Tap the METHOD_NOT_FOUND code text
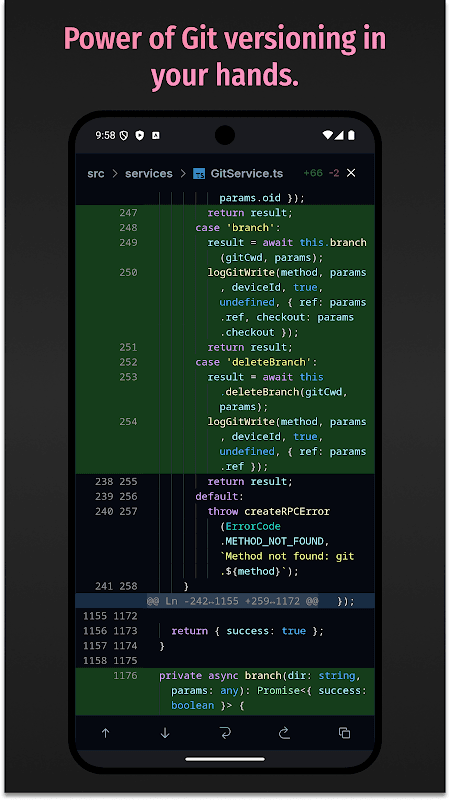Viewport: 450px width, 800px height. (274, 541)
